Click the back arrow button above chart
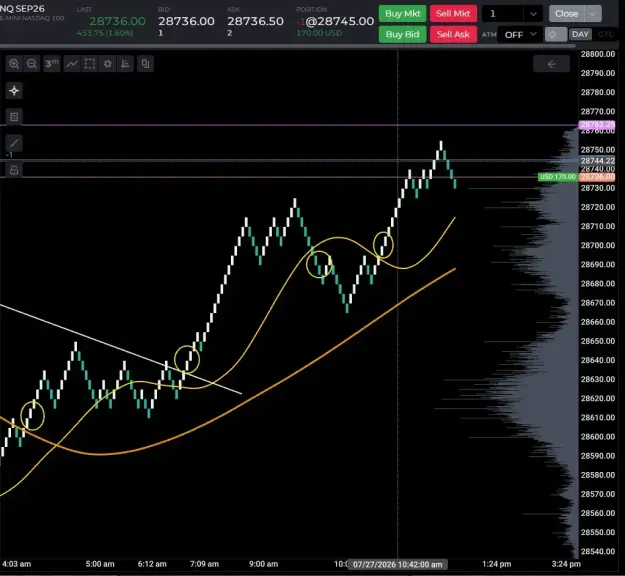Screen dimensions: 625x576 pyautogui.click(x=551, y=64)
